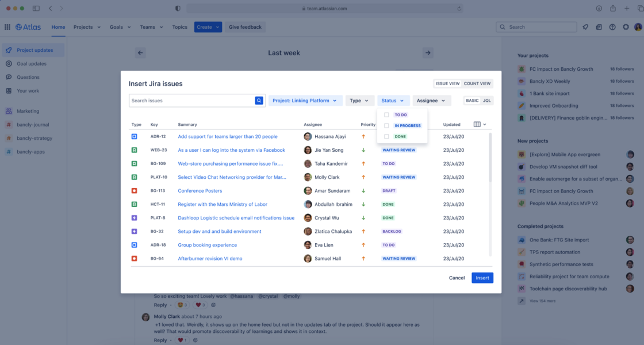
Task: Switch to JQL mode
Action: pyautogui.click(x=486, y=100)
